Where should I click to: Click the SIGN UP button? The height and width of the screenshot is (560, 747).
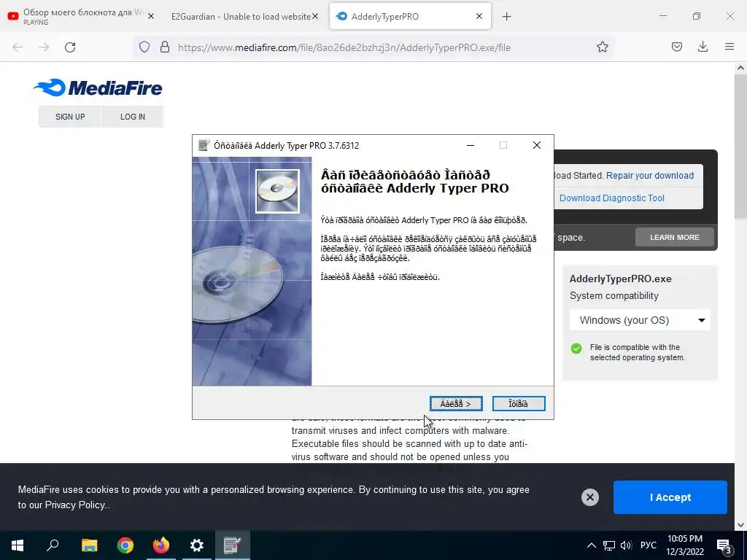click(70, 117)
